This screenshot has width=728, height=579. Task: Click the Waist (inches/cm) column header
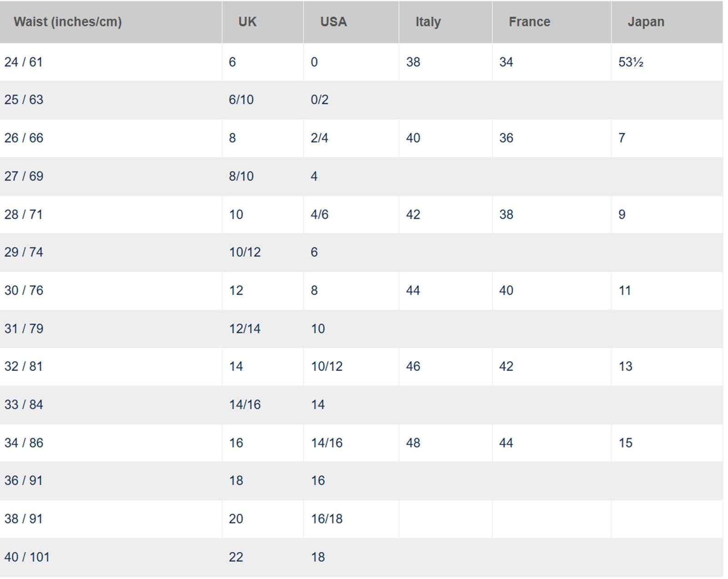click(68, 22)
